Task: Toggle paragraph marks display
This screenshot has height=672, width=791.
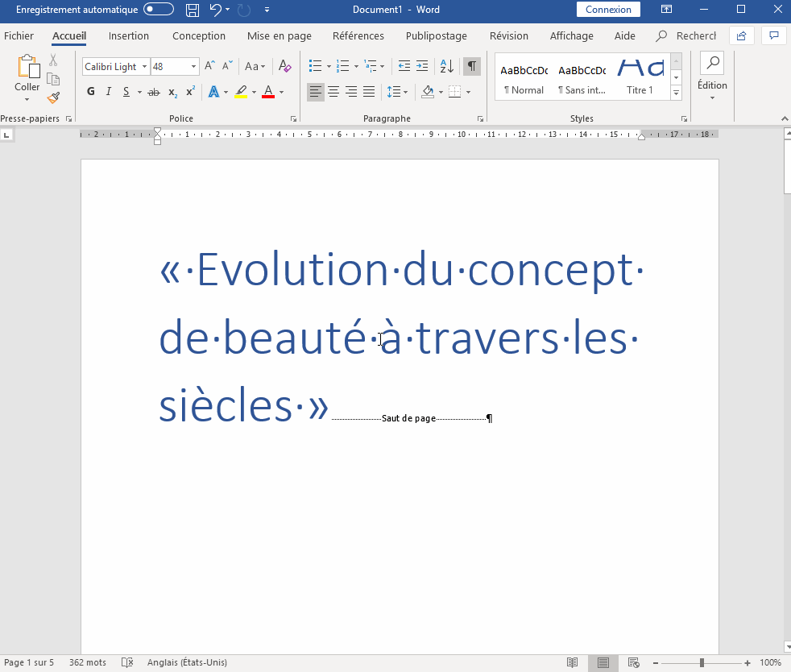Action: tap(471, 66)
